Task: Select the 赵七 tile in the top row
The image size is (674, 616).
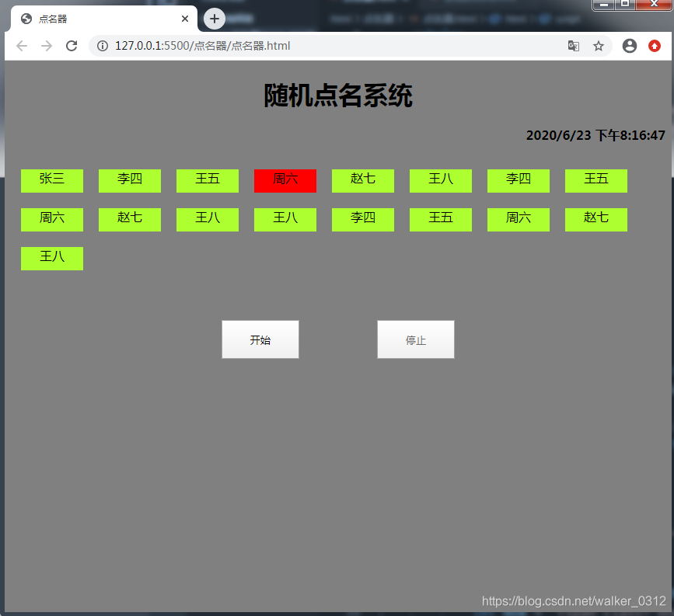Action: [x=362, y=180]
